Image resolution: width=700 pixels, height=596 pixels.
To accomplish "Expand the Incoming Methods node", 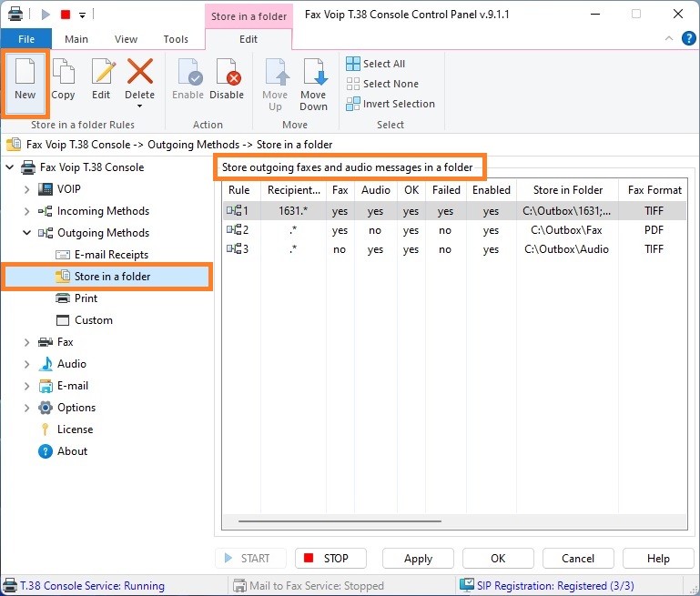I will tap(26, 211).
